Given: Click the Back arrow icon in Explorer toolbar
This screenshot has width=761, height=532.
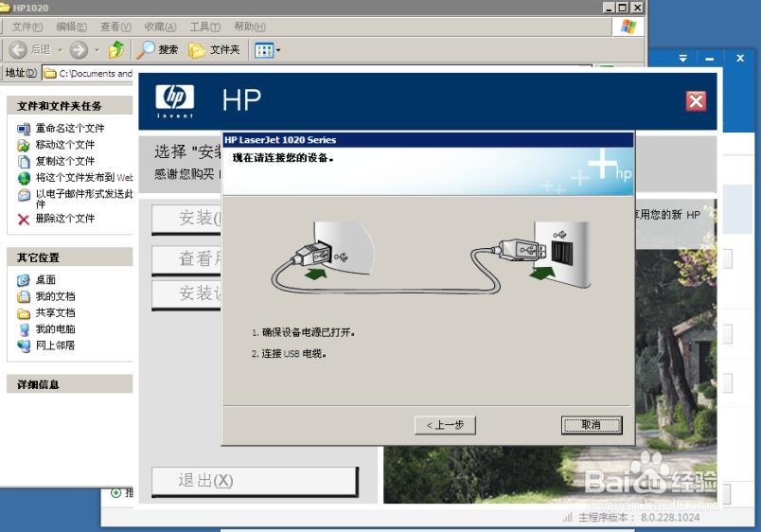Looking at the screenshot, I should coord(18,49).
